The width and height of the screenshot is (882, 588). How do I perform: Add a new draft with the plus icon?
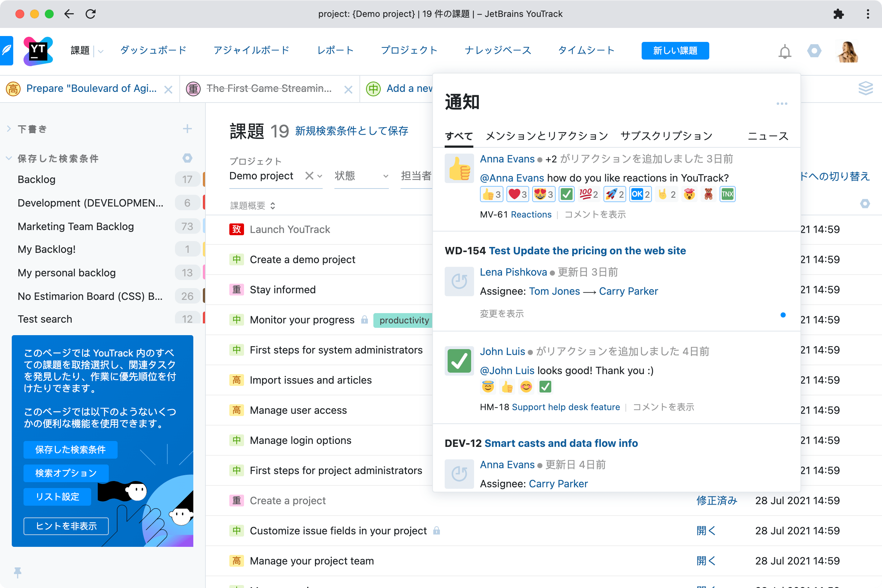[187, 129]
